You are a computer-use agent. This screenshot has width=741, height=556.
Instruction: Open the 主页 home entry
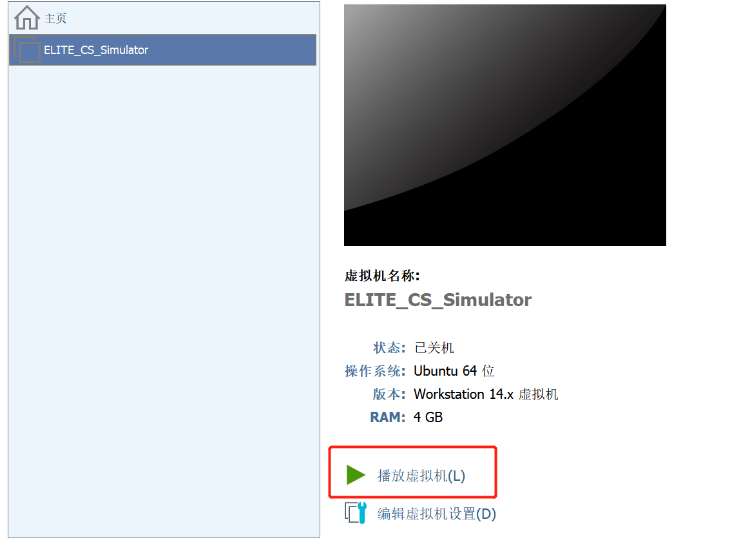click(55, 18)
